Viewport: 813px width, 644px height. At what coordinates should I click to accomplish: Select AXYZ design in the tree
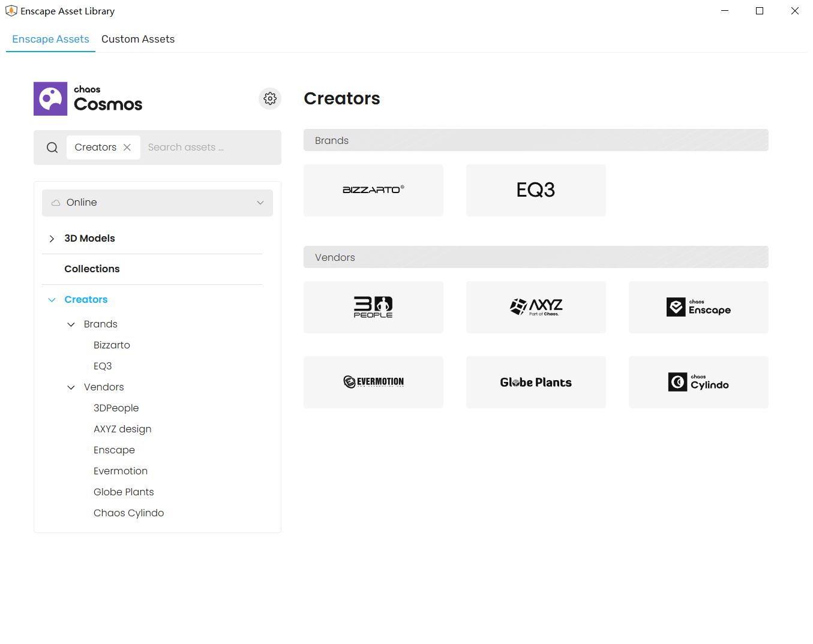[x=122, y=429]
